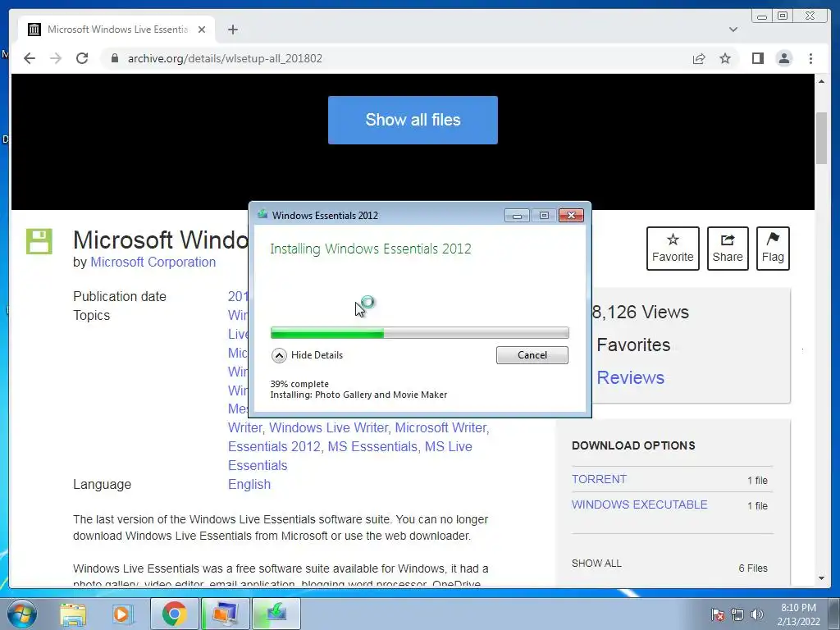
Task: Open the taskbar clock showing 8:10 PM
Action: (x=798, y=614)
